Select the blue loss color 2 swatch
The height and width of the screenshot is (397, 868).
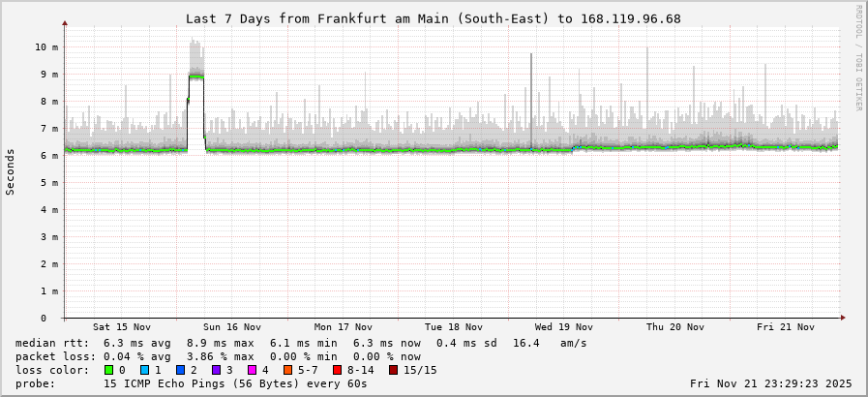[181, 370]
